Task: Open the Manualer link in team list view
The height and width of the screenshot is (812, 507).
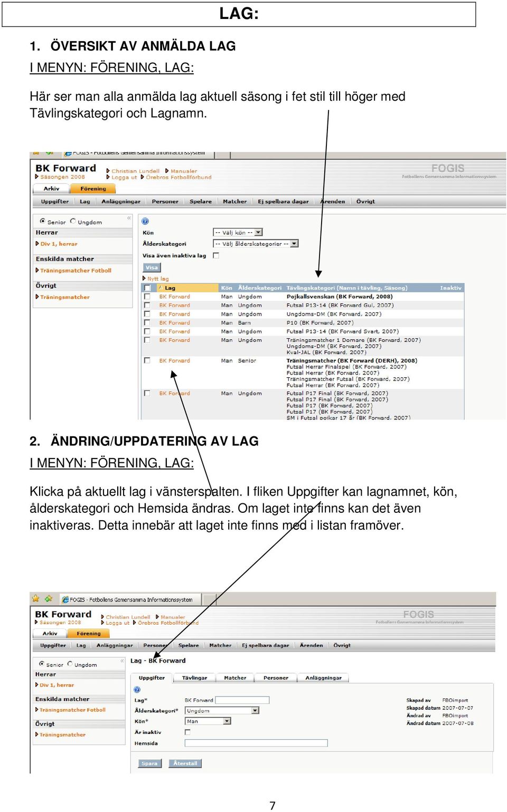Action: click(x=184, y=171)
